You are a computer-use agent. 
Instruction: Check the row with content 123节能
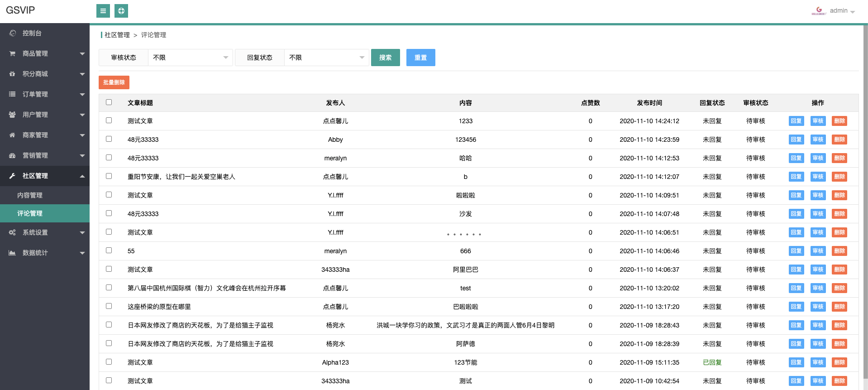[x=109, y=362]
